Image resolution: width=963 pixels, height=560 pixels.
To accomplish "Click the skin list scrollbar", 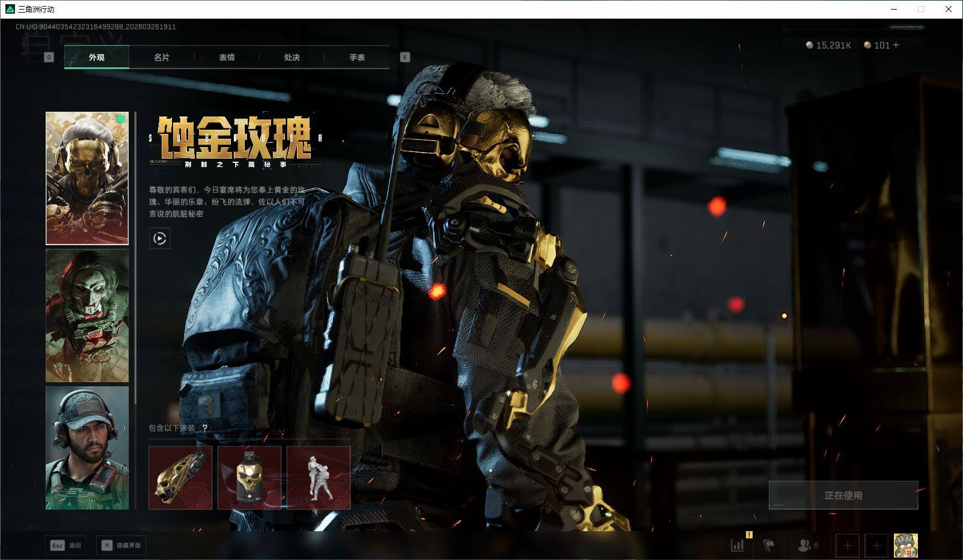I will (135, 258).
